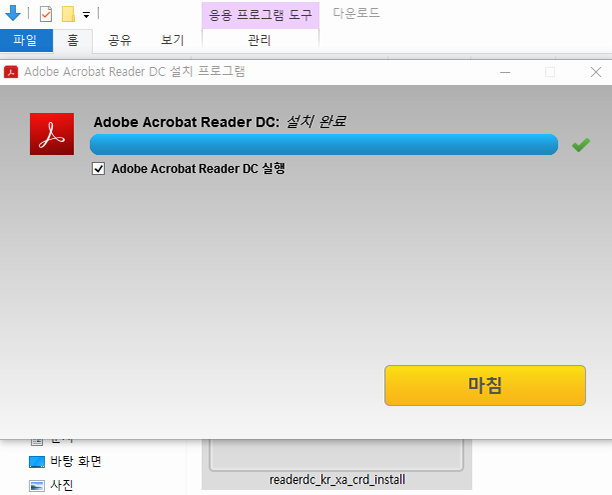
Task: Open the 관리 tab under 응용 프로그램 도구
Action: pyautogui.click(x=260, y=40)
